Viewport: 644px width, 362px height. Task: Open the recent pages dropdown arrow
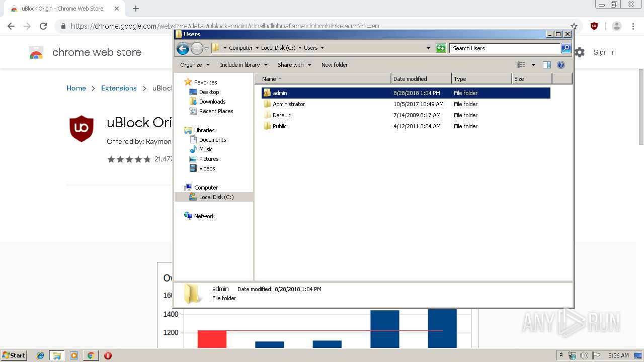pos(206,49)
